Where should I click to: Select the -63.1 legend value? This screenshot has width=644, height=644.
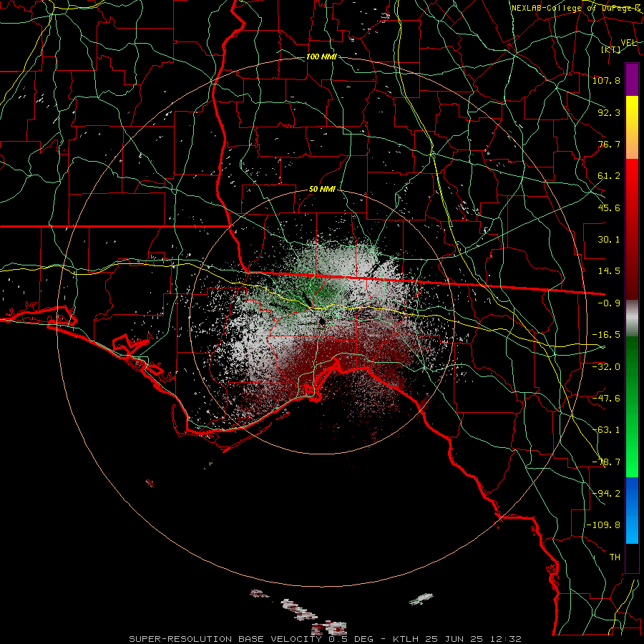click(x=606, y=429)
